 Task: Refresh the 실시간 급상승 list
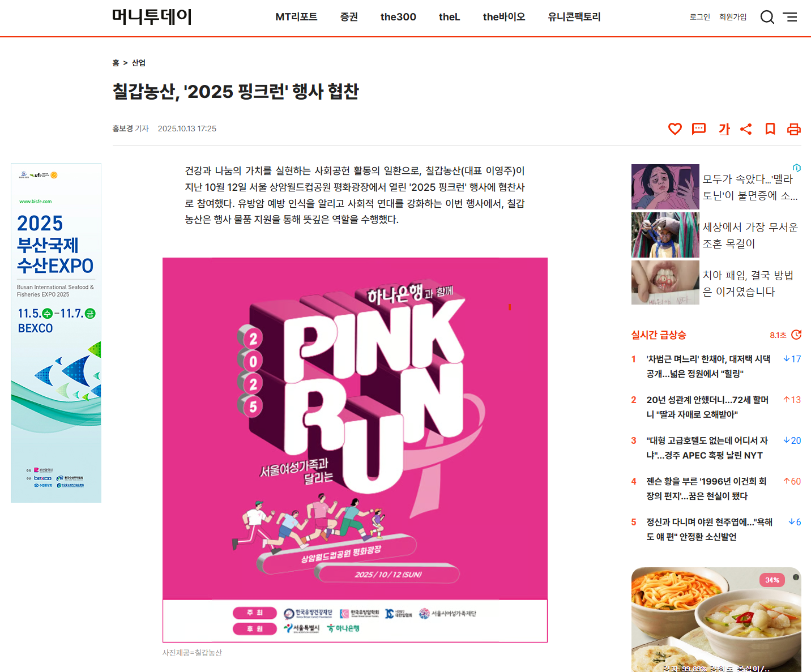(x=796, y=335)
